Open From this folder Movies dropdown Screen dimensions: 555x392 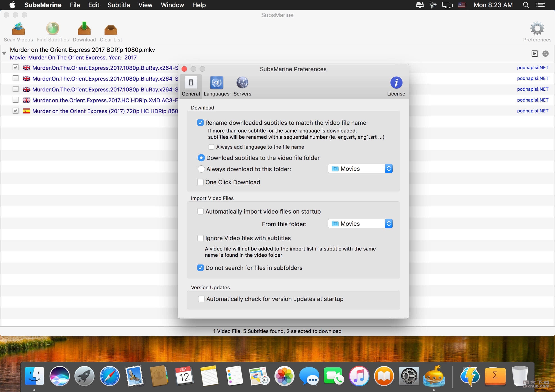(x=360, y=224)
